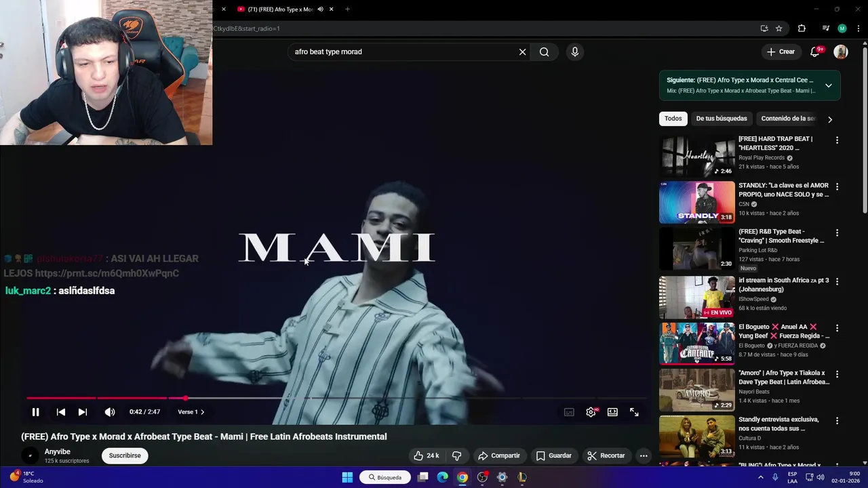868x488 pixels.
Task: Open more actions under the video
Action: point(644,455)
